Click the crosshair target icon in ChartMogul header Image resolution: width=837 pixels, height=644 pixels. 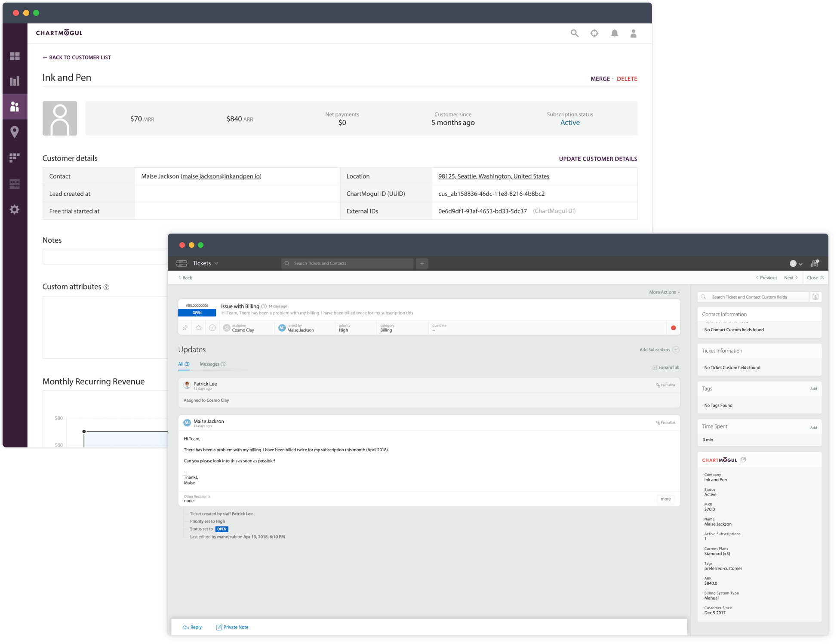[x=594, y=33]
